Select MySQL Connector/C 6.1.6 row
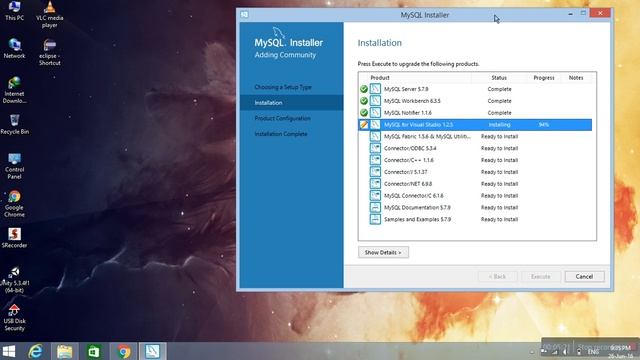640x360 pixels. 475,196
